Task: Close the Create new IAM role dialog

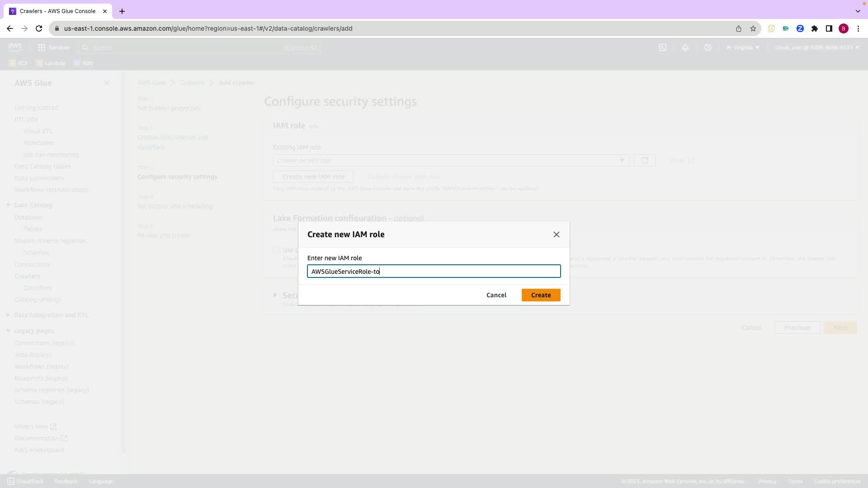Action: point(557,235)
